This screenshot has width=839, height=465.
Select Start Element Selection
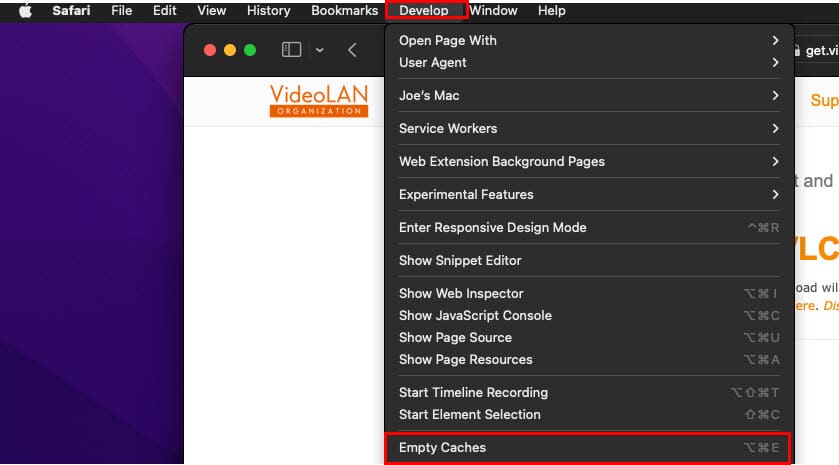(x=589, y=415)
